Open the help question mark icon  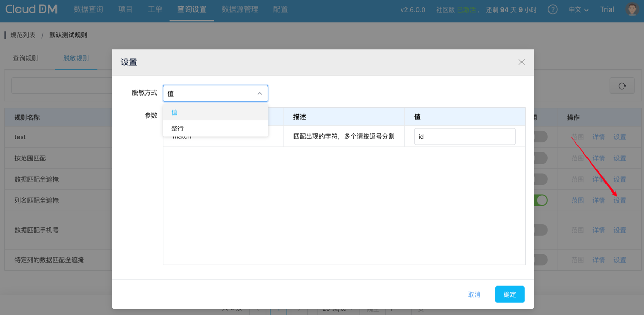tap(553, 9)
